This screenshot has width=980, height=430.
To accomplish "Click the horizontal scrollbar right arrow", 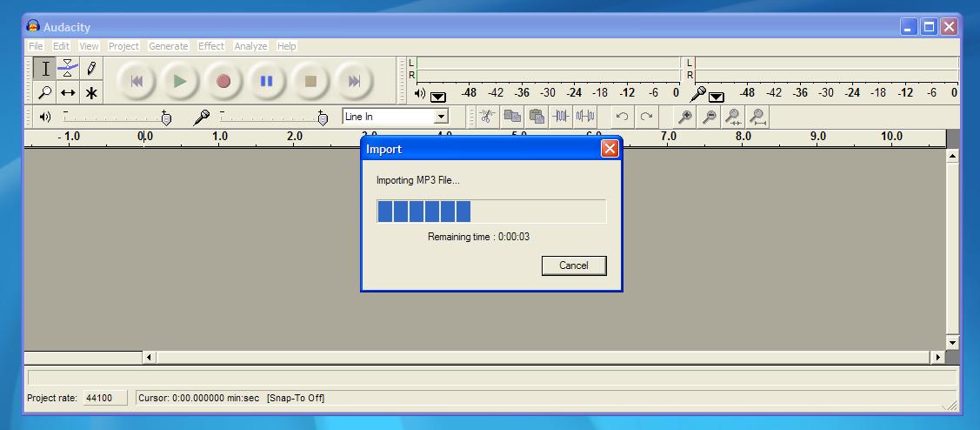I will 937,358.
